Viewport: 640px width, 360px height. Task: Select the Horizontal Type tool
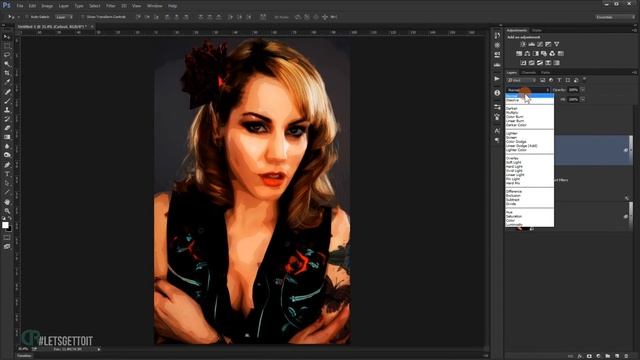(x=7, y=174)
